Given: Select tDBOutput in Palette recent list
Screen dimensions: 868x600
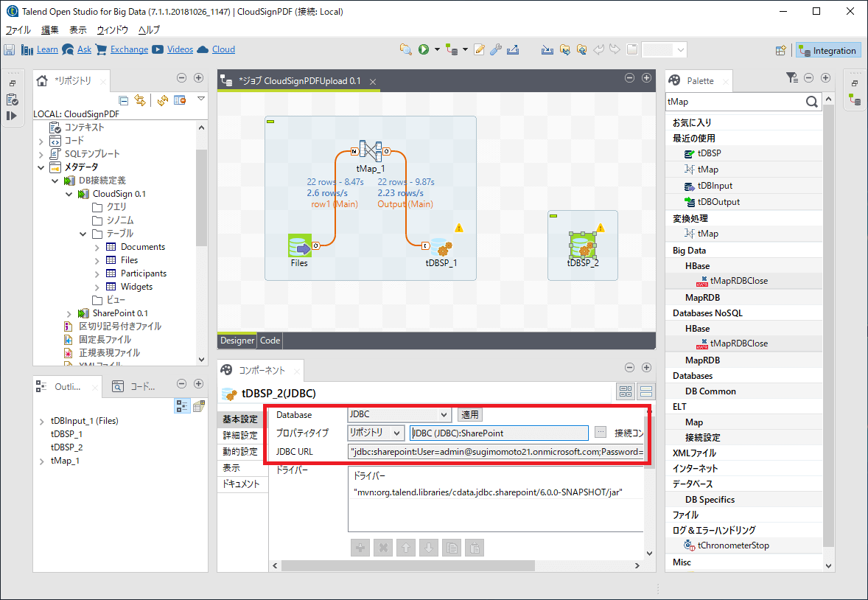Looking at the screenshot, I should (718, 202).
